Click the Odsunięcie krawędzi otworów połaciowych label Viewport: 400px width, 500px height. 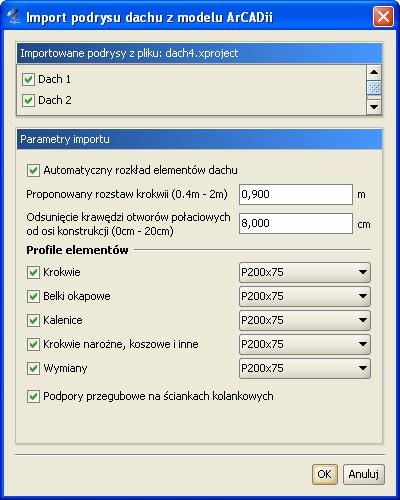128,224
